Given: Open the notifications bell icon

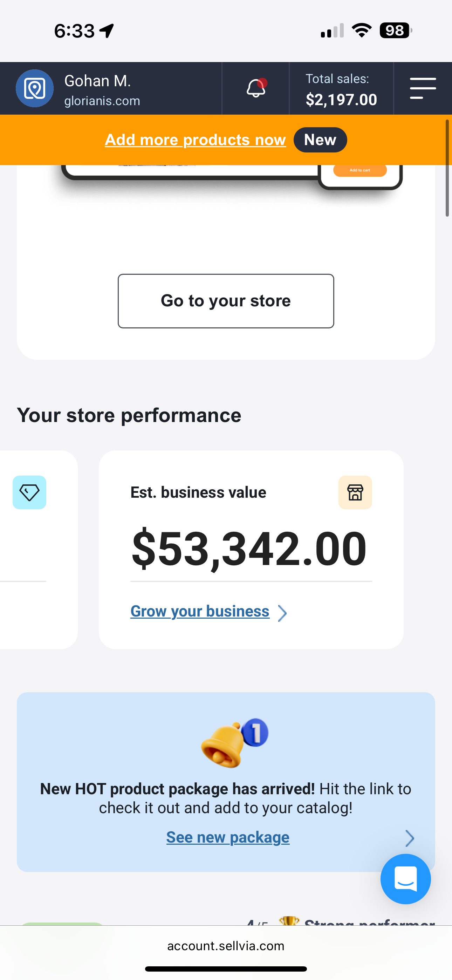Looking at the screenshot, I should 256,88.
